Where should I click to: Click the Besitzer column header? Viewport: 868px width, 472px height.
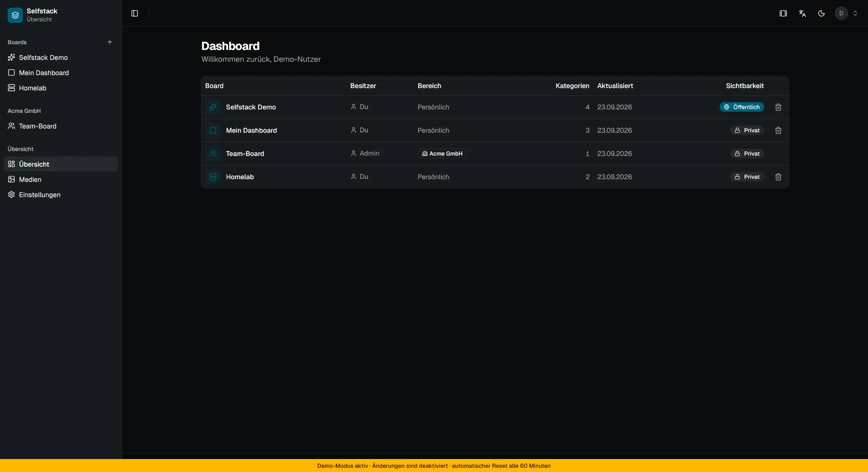tap(363, 86)
